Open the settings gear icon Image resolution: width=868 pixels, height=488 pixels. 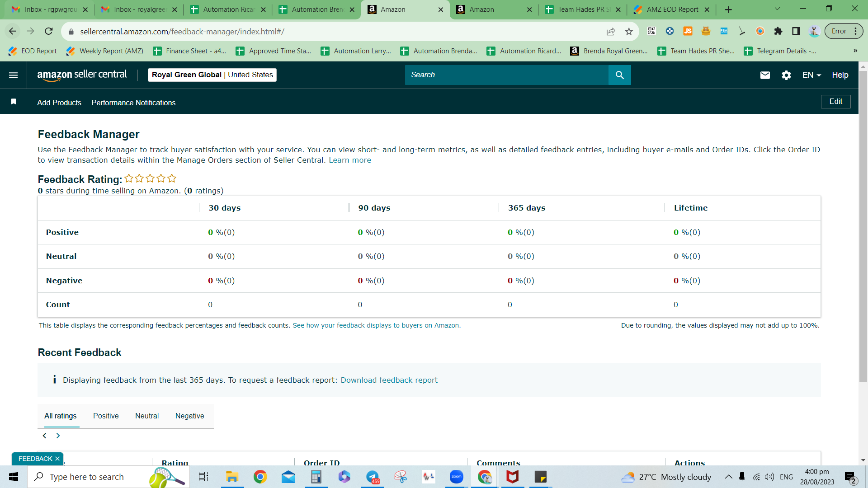click(786, 75)
